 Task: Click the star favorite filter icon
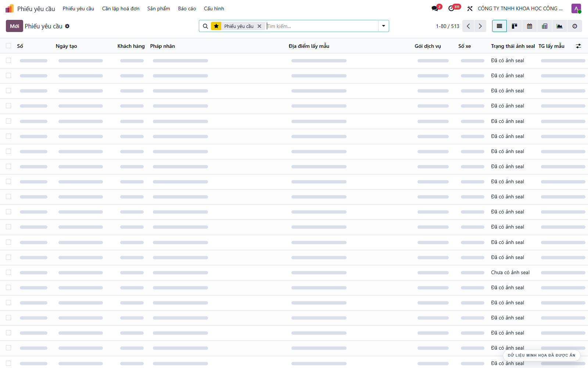[216, 26]
